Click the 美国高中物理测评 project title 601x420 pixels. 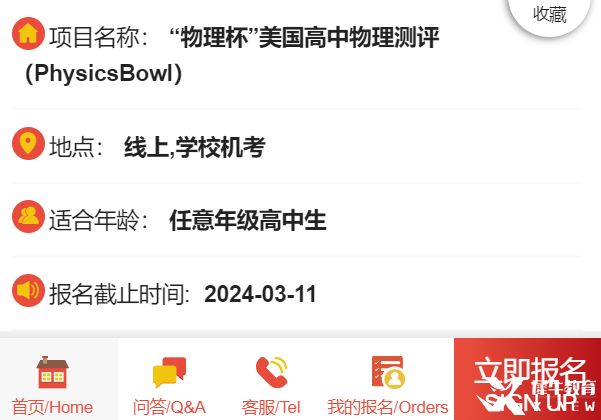[349, 37]
